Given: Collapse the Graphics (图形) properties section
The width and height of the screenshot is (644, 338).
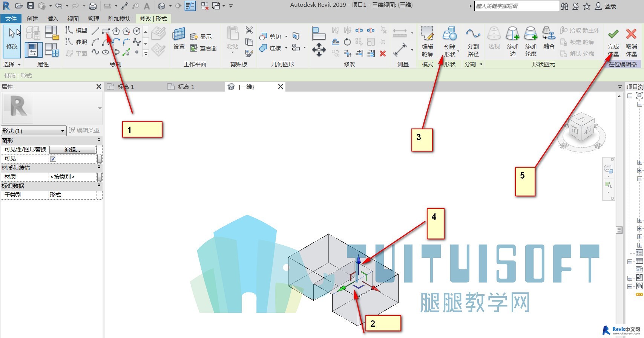Looking at the screenshot, I should coord(99,140).
